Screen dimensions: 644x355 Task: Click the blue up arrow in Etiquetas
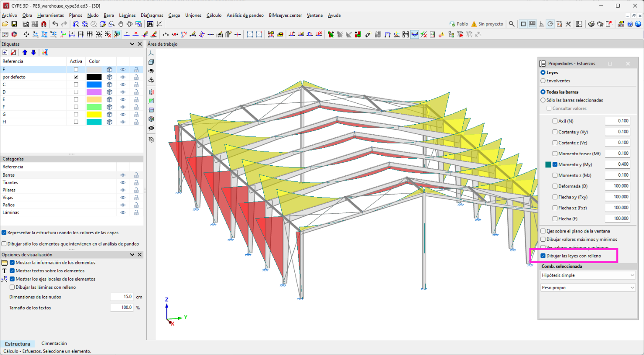click(x=25, y=52)
